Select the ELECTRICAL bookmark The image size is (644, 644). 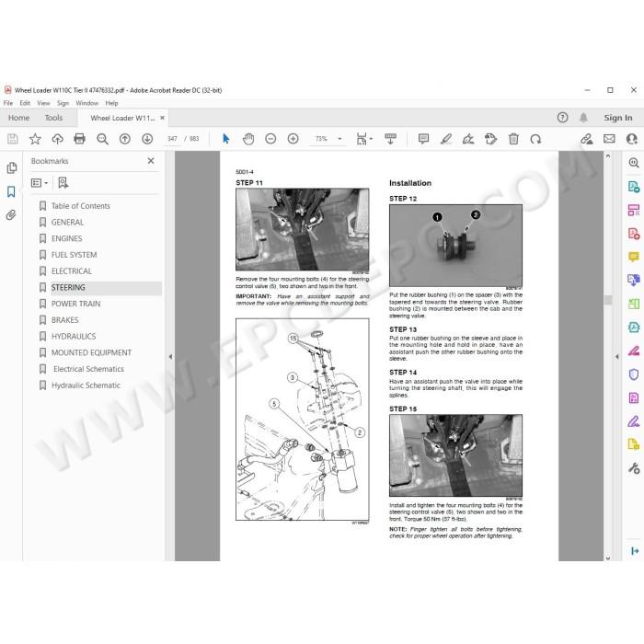[72, 271]
